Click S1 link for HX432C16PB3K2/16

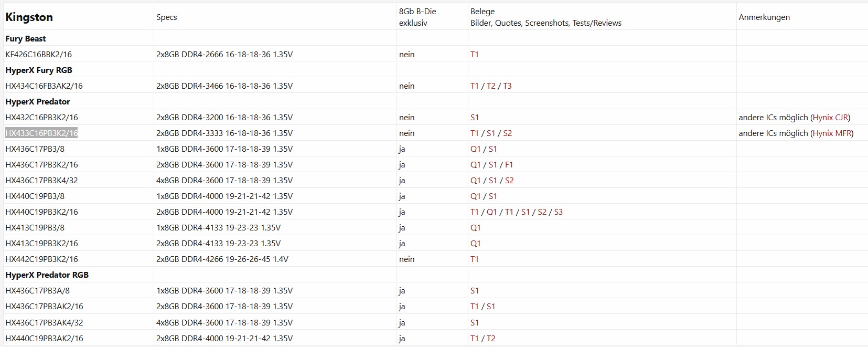474,118
